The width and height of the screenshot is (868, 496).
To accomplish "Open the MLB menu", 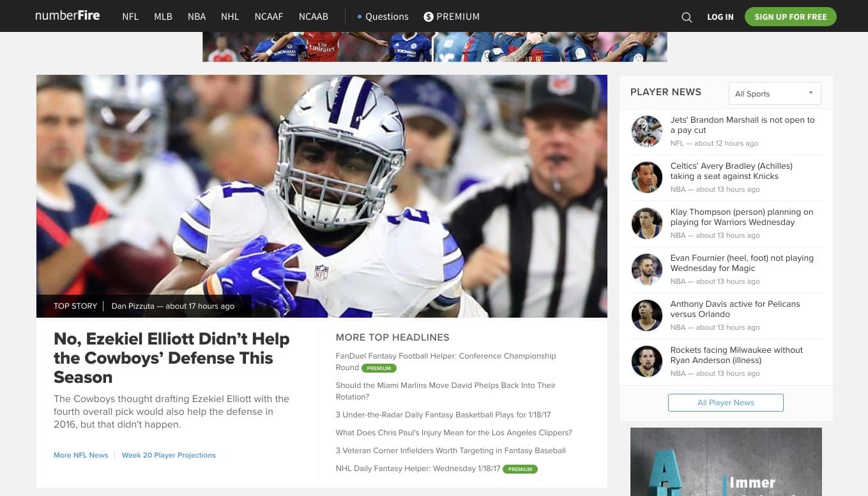I will click(163, 17).
